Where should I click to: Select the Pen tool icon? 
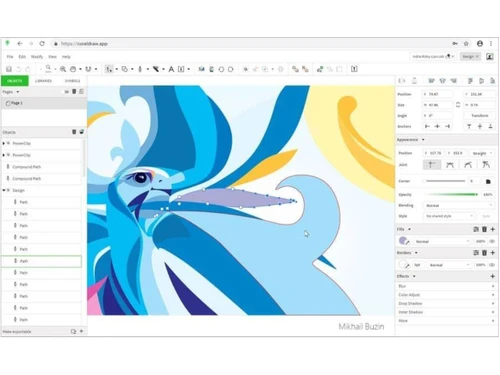[140, 69]
